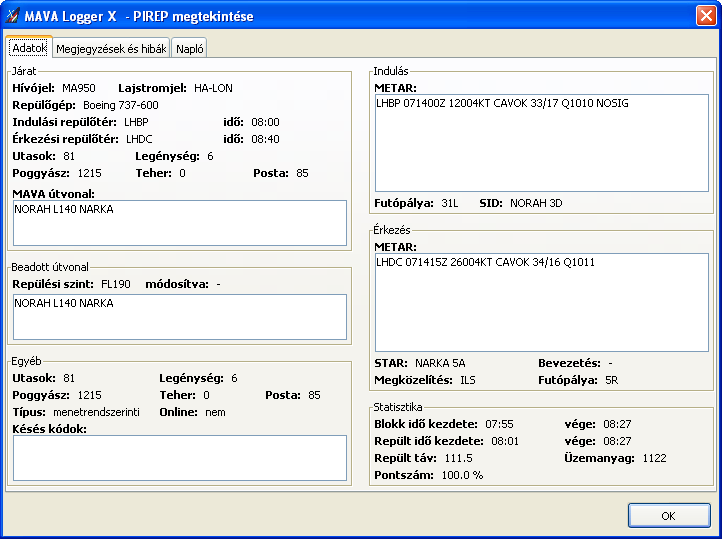This screenshot has width=722, height=539.
Task: Click the SID value NORAH 3D
Action: pos(536,203)
